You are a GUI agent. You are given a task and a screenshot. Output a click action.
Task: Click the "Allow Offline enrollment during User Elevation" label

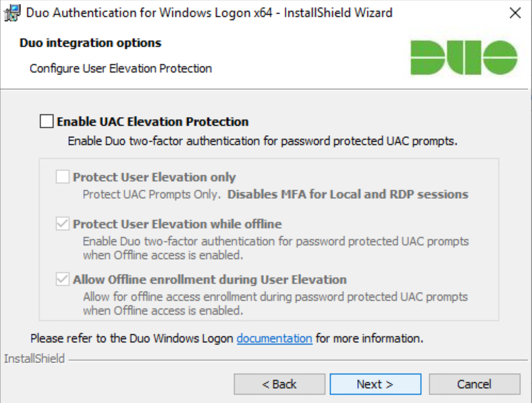(209, 280)
